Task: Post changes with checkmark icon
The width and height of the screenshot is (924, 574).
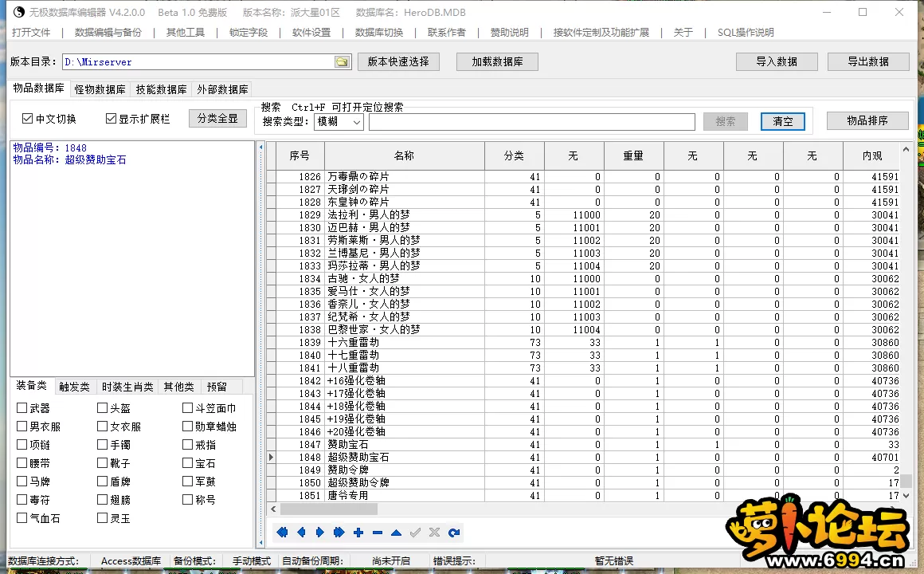Action: [x=416, y=533]
